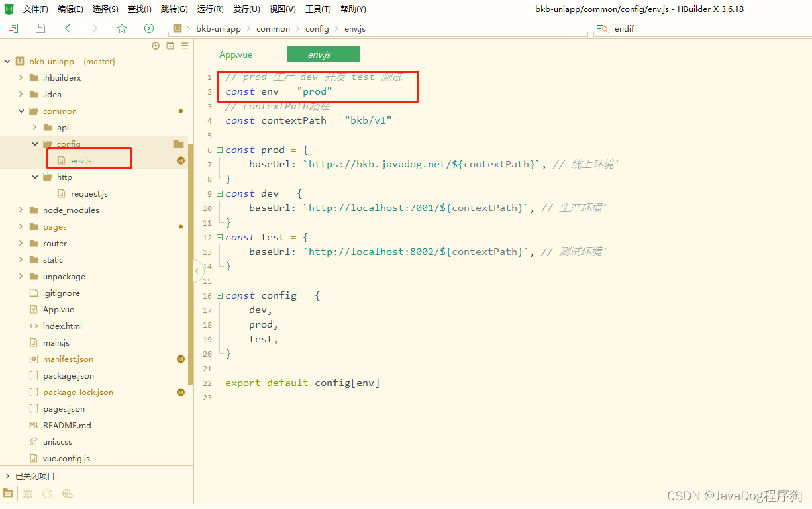Click the run play icon in toolbar

[149, 28]
